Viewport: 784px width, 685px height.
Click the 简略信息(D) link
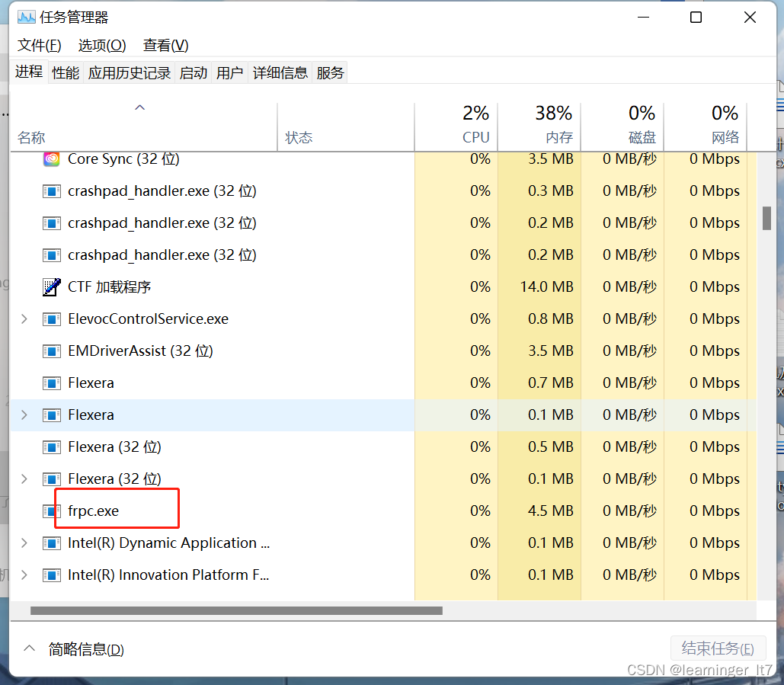[x=86, y=649]
